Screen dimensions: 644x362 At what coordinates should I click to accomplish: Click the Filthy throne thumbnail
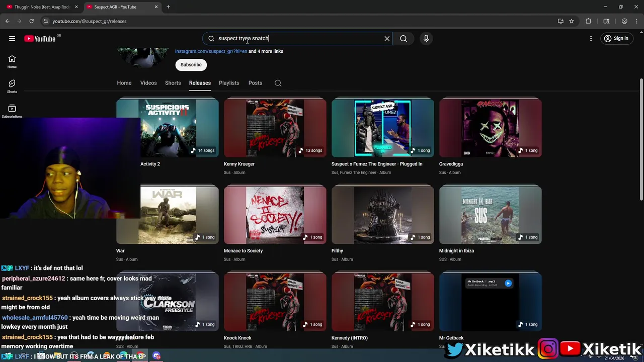(x=383, y=215)
